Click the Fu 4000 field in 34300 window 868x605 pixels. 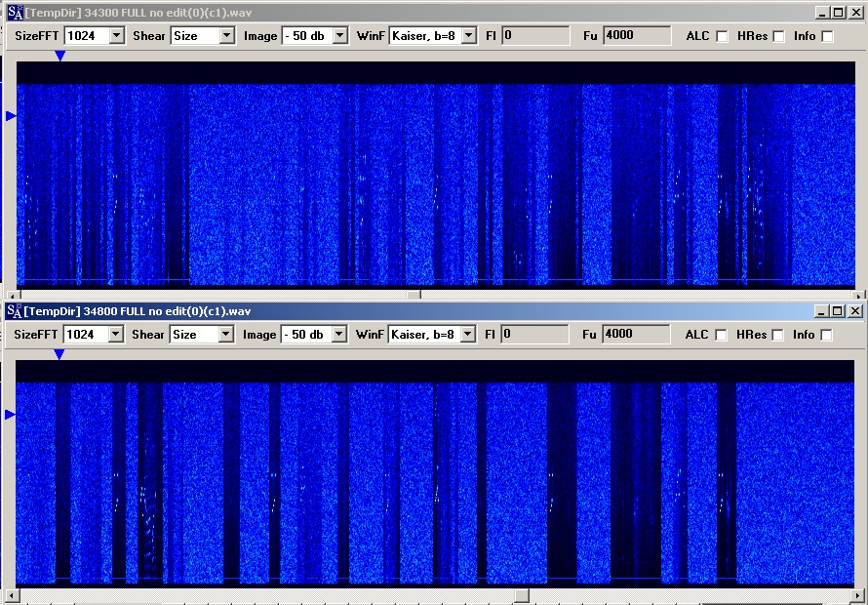point(637,36)
